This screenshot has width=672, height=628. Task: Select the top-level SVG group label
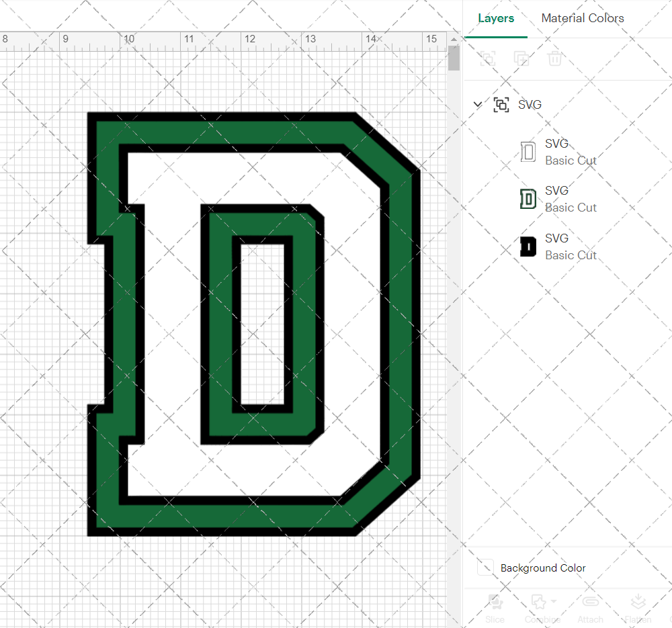[530, 105]
